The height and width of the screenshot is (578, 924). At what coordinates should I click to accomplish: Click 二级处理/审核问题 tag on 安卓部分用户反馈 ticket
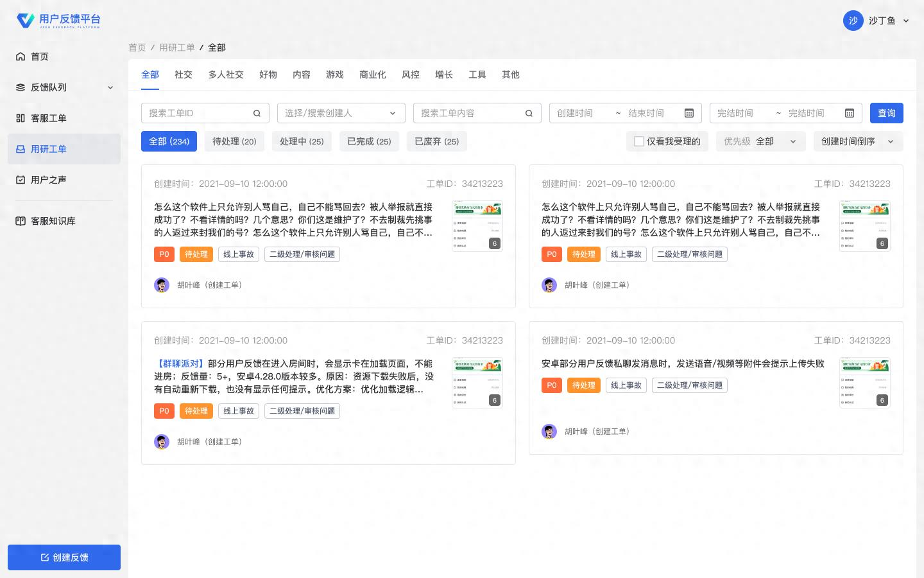tap(690, 385)
